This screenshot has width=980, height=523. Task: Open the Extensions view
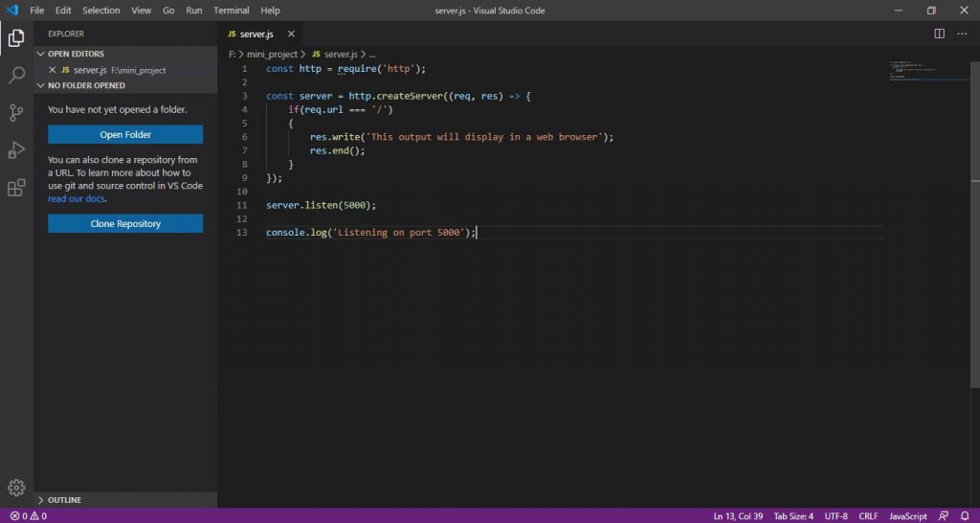coord(16,188)
